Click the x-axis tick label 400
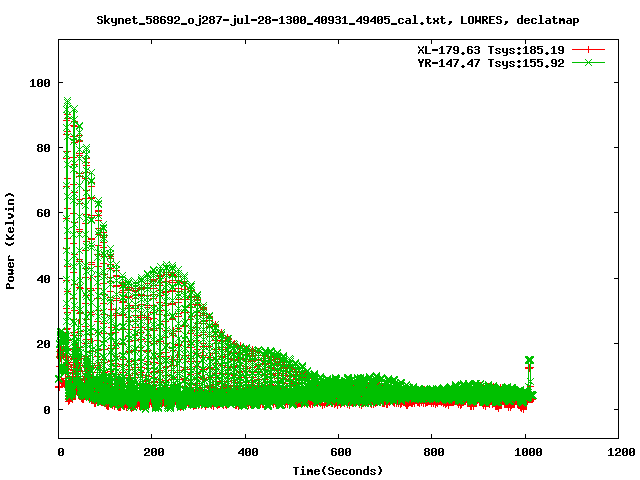Viewport: 640px width, 480px height. point(247,452)
